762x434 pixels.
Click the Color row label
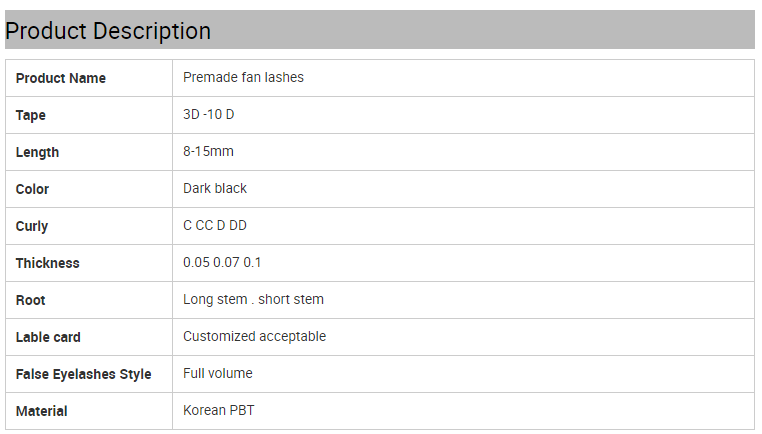point(32,189)
